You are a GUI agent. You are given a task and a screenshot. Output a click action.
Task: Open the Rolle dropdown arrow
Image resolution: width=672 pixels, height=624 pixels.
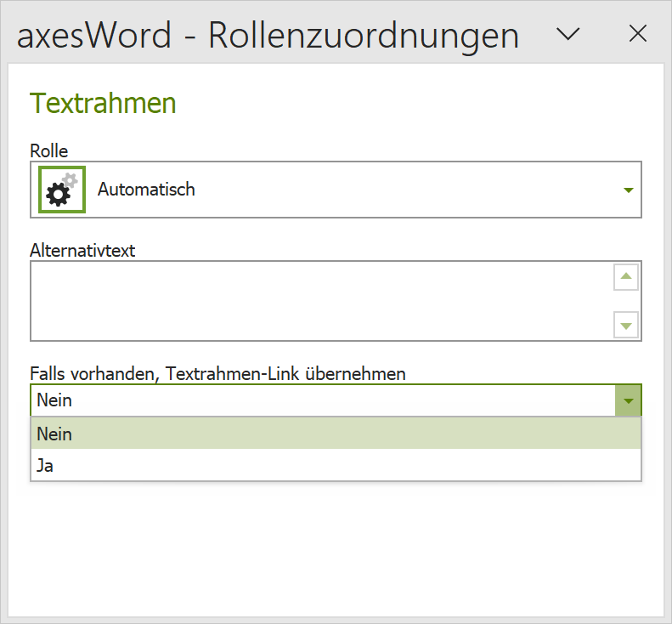[x=629, y=190]
